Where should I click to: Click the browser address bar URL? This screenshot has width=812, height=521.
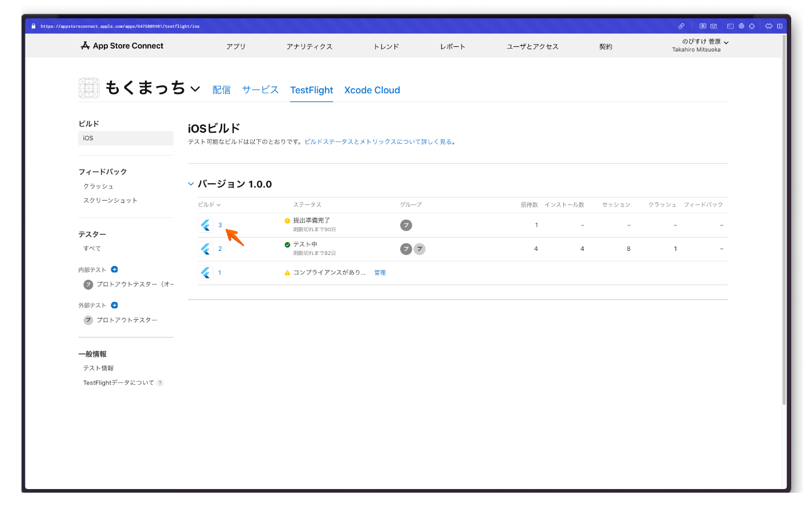[x=120, y=26]
